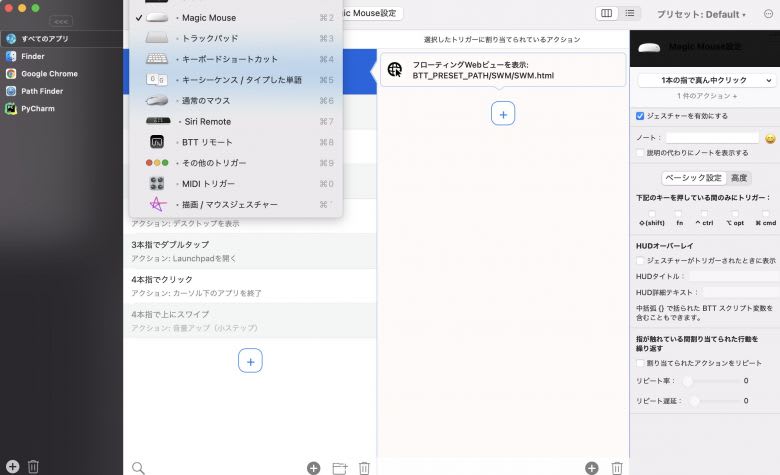This screenshot has width=780, height=475.
Task: Pick キーシーケンス / タイプした単語 entry
Action: [236, 80]
